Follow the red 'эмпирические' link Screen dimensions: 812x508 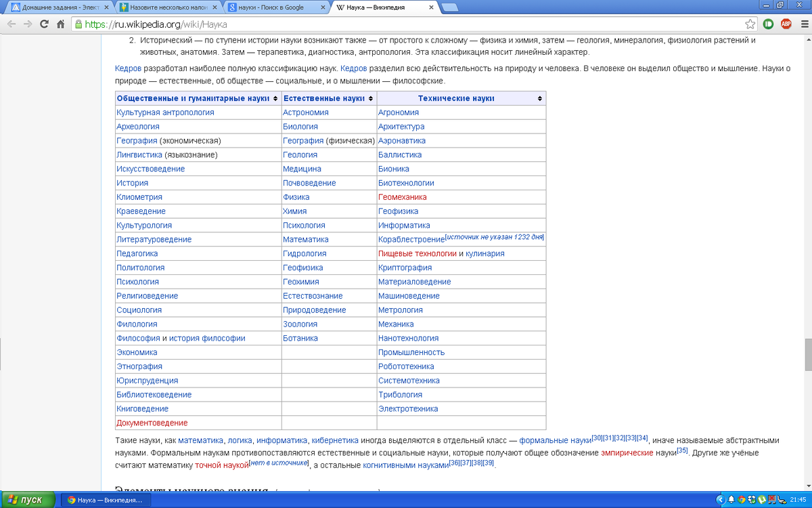[x=627, y=452]
